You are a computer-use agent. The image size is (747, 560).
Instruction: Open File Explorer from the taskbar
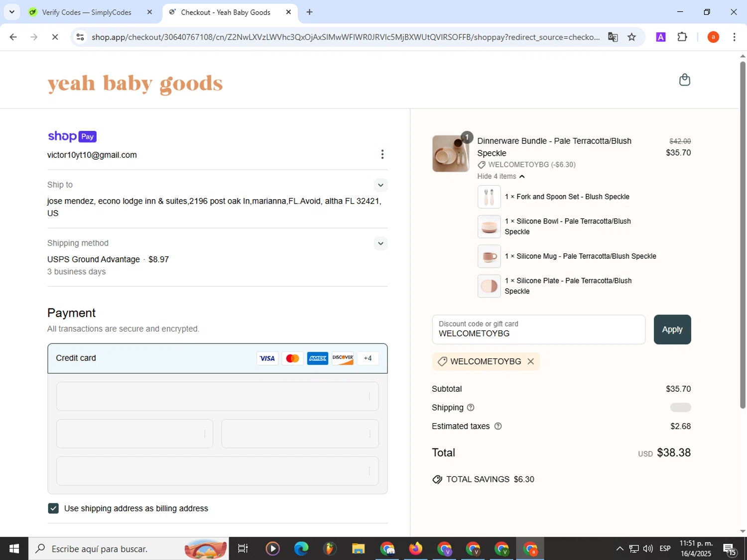(358, 549)
